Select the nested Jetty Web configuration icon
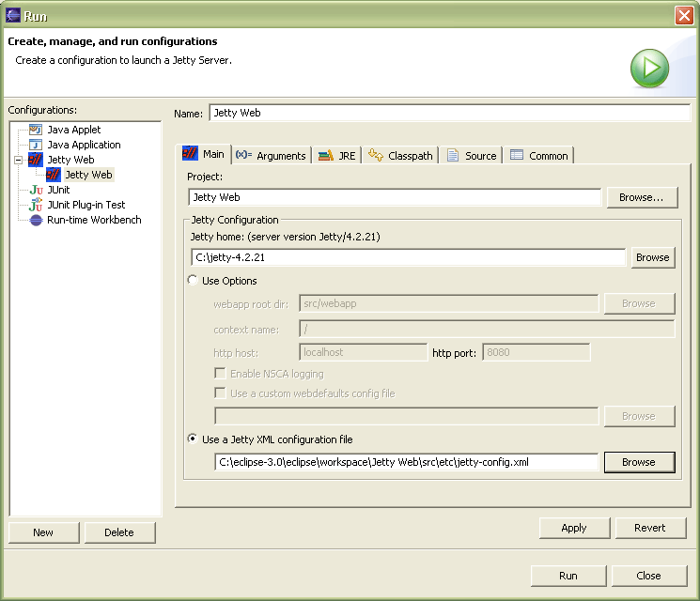This screenshot has width=700, height=601. 54,175
